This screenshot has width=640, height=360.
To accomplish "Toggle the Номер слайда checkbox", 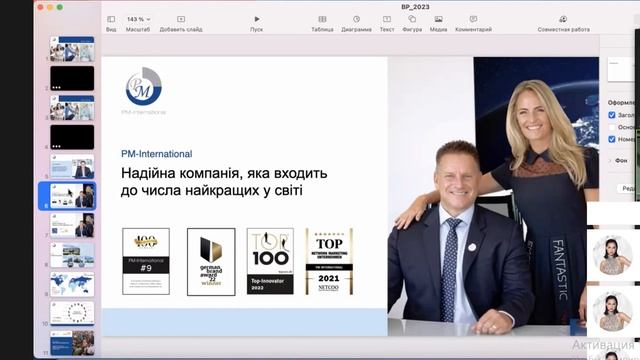I will (611, 139).
